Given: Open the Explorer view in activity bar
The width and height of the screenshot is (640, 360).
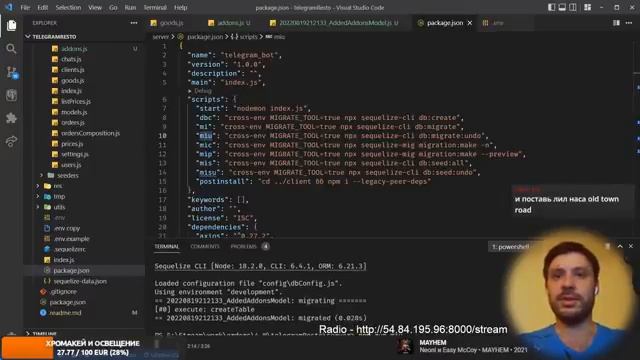Looking at the screenshot, I should click(x=11, y=25).
